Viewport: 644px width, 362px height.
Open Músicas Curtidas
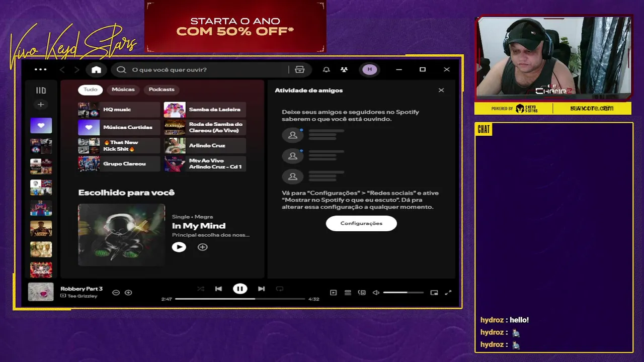tap(119, 128)
